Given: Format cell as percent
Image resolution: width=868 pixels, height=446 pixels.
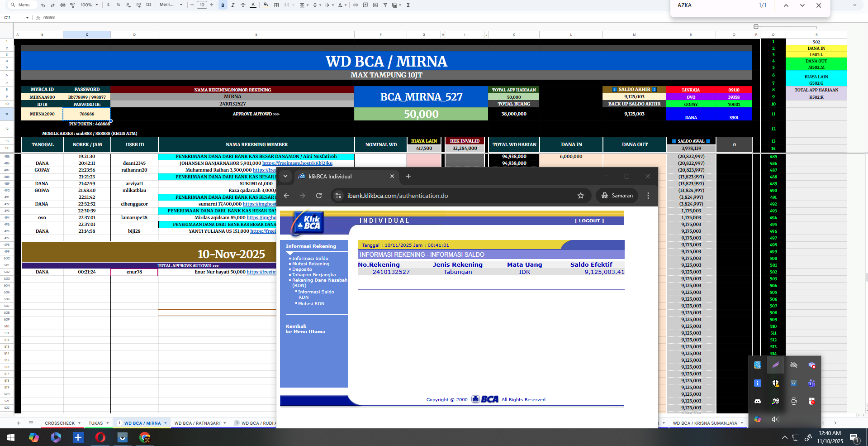Looking at the screenshot, I should (x=119, y=5).
